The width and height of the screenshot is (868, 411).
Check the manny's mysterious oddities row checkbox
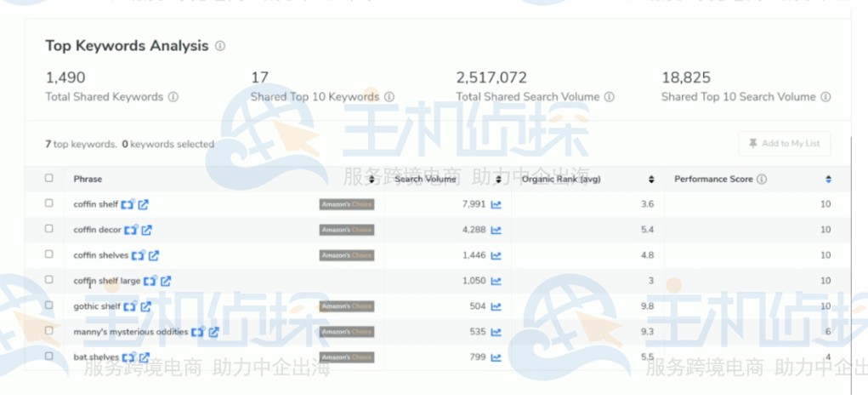[49, 330]
